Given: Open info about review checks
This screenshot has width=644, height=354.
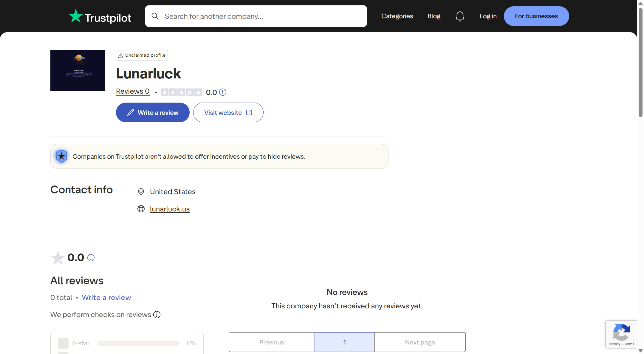Looking at the screenshot, I should [x=157, y=315].
